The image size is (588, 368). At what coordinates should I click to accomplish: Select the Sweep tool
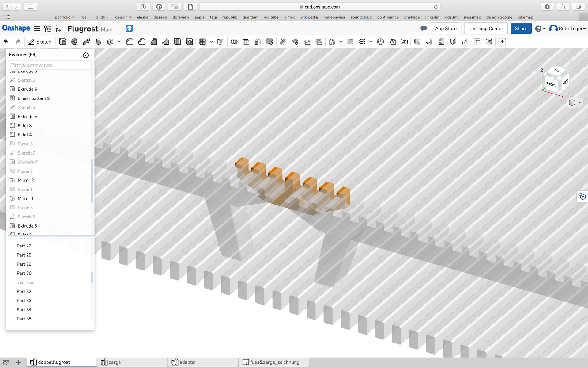click(x=86, y=42)
